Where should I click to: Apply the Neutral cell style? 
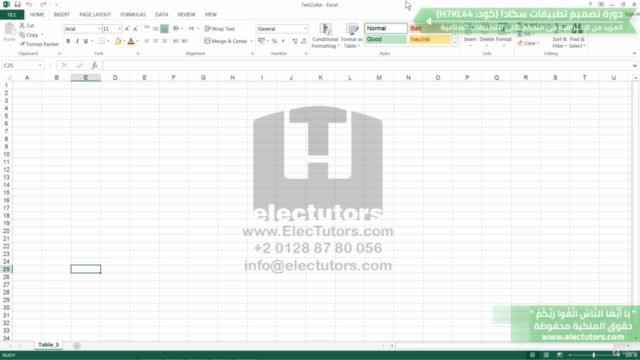coord(430,39)
